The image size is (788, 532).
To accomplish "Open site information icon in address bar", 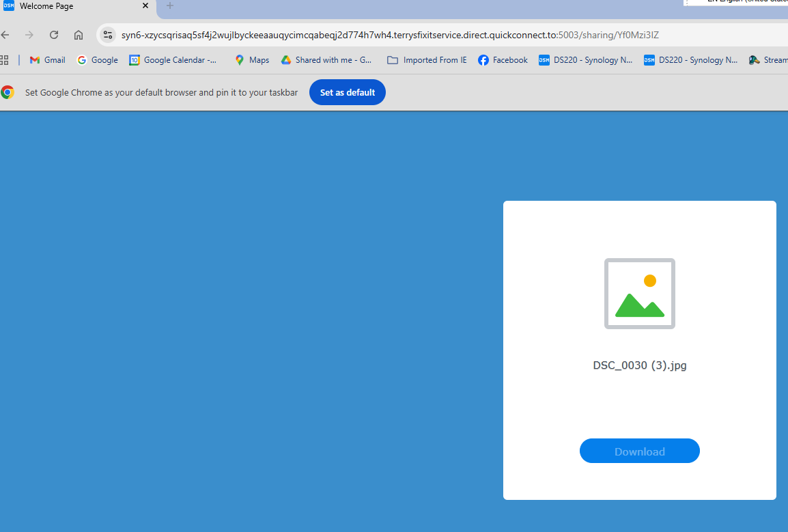I will (x=107, y=35).
